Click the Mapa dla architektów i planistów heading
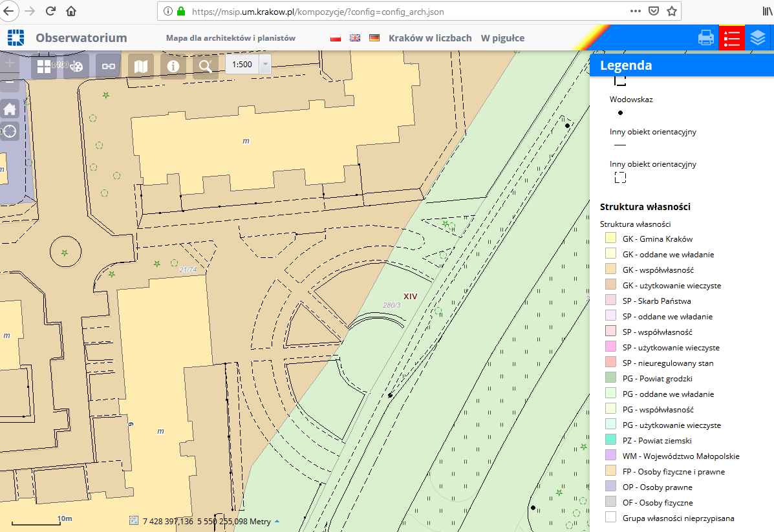 [x=231, y=38]
